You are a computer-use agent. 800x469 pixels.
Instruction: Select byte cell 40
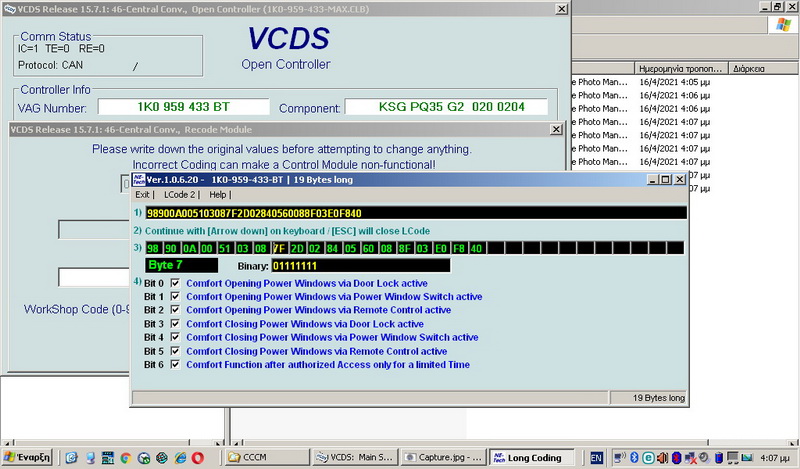[x=476, y=248]
